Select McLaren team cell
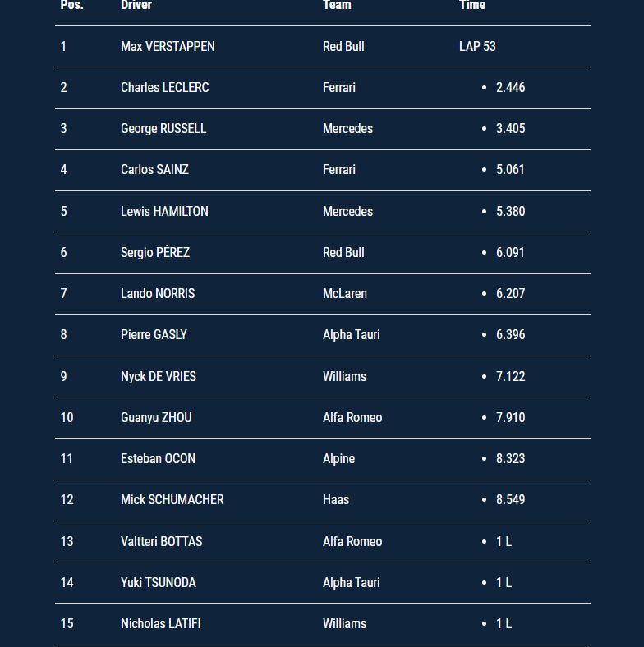 pyautogui.click(x=345, y=293)
